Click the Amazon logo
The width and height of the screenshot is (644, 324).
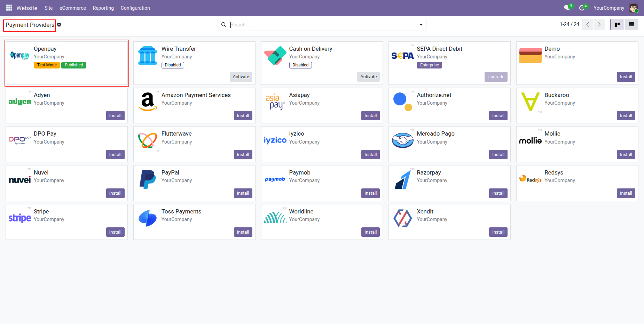click(148, 102)
